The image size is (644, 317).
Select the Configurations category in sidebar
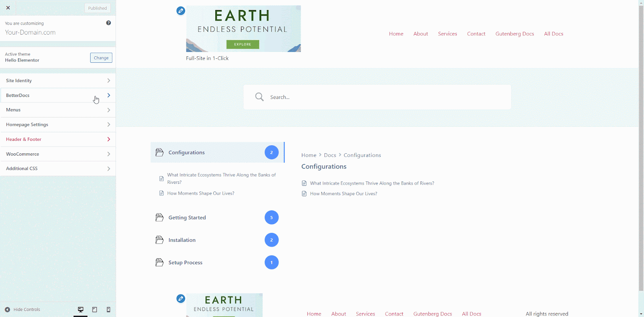pos(217,152)
